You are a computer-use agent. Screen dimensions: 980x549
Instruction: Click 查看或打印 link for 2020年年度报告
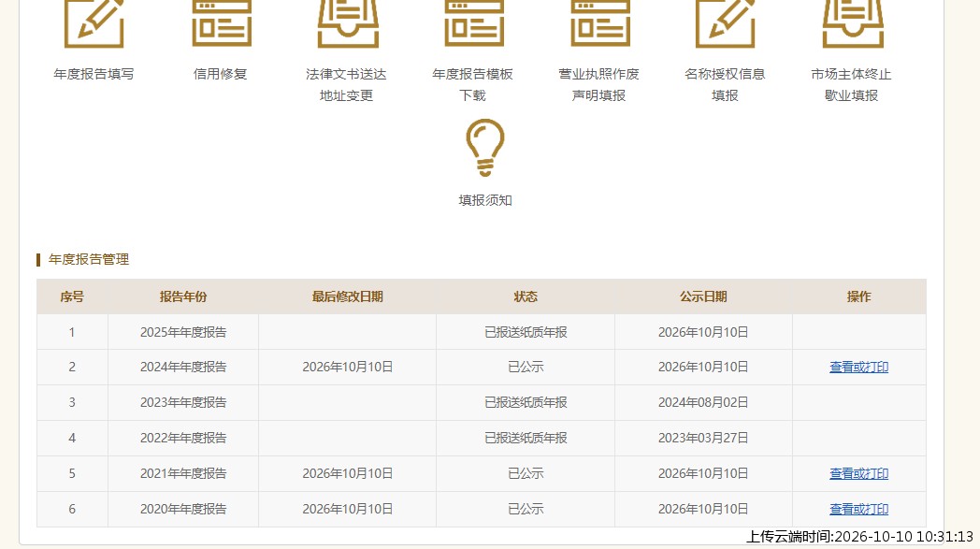(858, 510)
